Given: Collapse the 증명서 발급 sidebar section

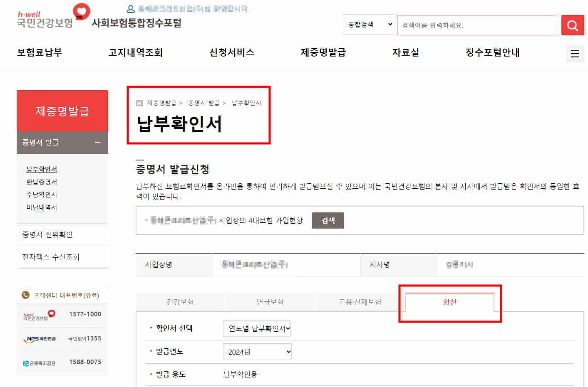Looking at the screenshot, I should click(x=98, y=142).
